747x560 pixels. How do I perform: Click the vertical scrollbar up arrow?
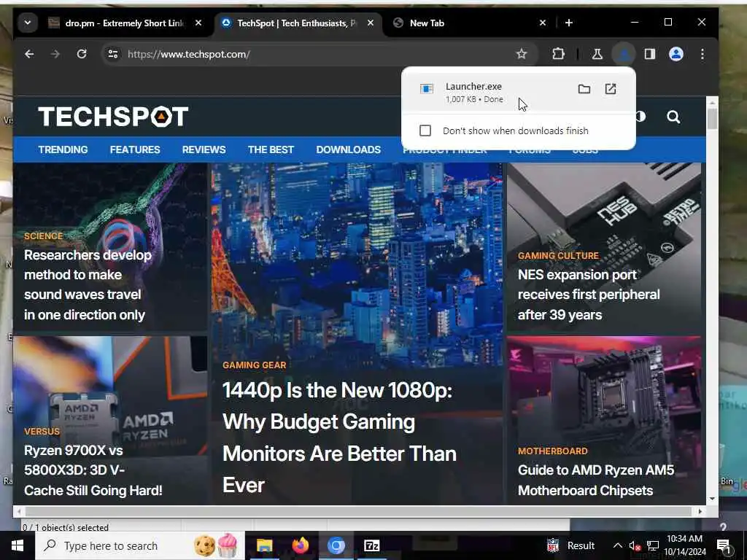tap(712, 102)
